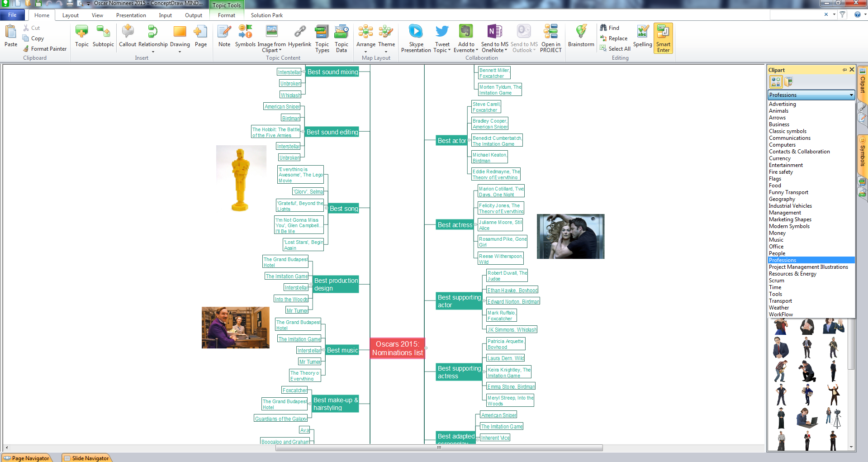
Task: Add a Subtopic
Action: pos(103,36)
